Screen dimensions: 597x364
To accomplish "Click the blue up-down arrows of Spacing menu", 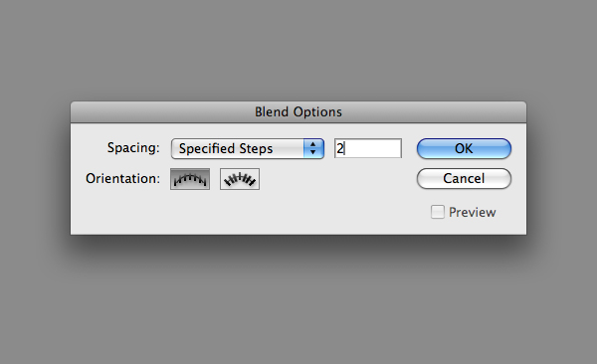I will tap(313, 148).
